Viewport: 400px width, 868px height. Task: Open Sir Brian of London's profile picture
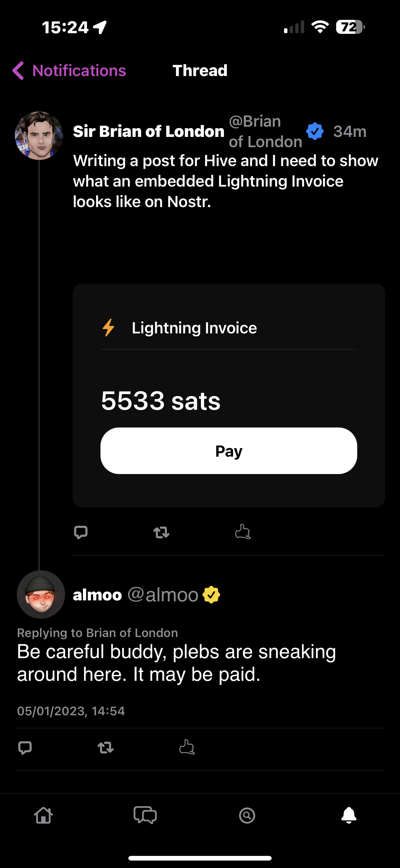39,135
